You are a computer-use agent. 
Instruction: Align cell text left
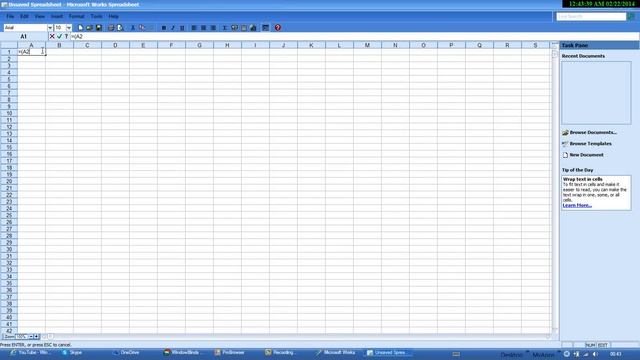point(194,28)
